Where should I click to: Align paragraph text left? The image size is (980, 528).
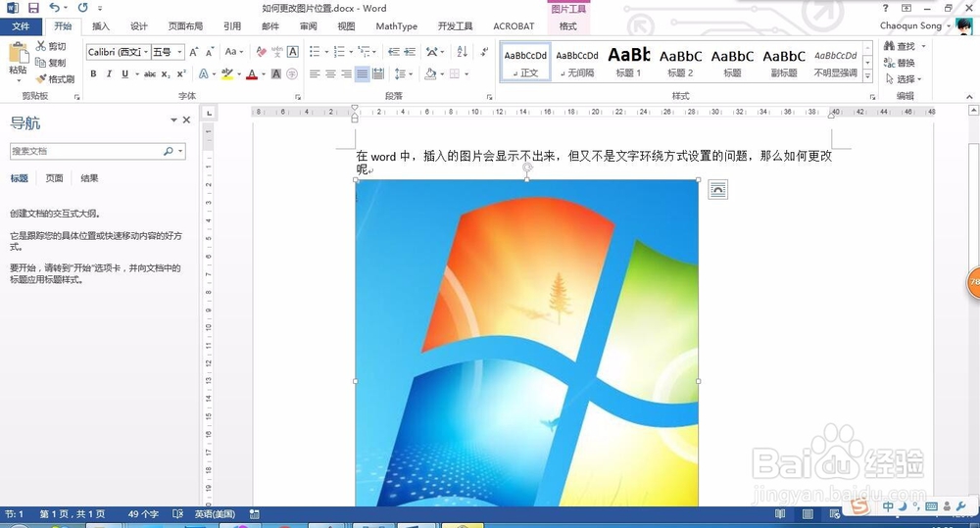tap(315, 73)
